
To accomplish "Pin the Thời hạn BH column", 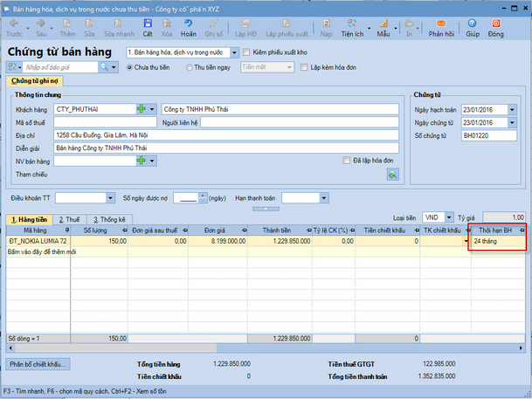I will tap(522, 230).
